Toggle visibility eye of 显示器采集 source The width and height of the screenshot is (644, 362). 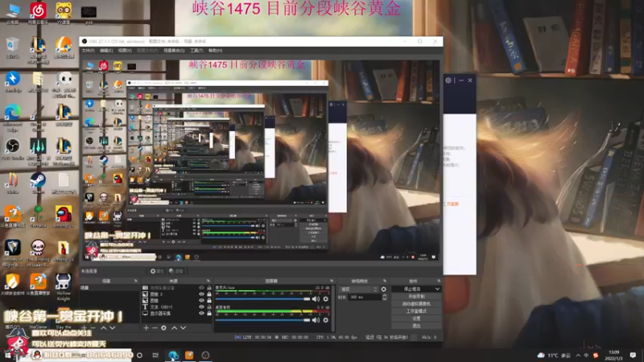(201, 313)
